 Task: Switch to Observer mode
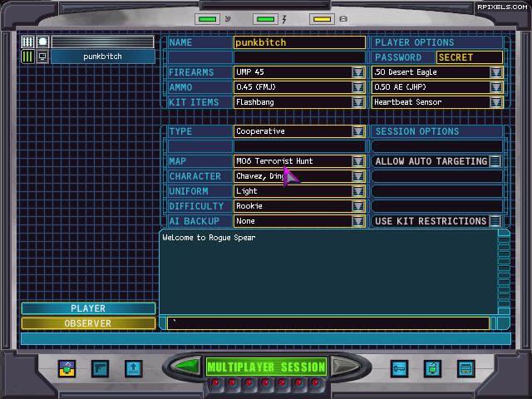[x=88, y=323]
